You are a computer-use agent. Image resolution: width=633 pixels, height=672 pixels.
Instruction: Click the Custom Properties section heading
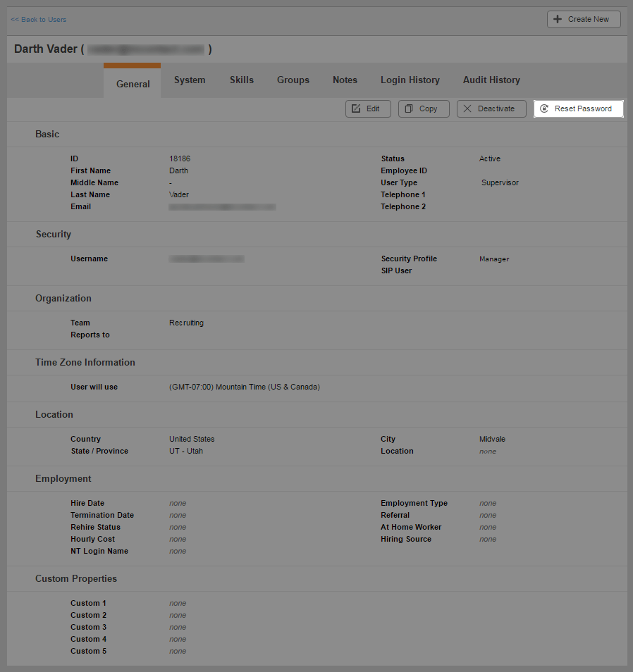[76, 578]
